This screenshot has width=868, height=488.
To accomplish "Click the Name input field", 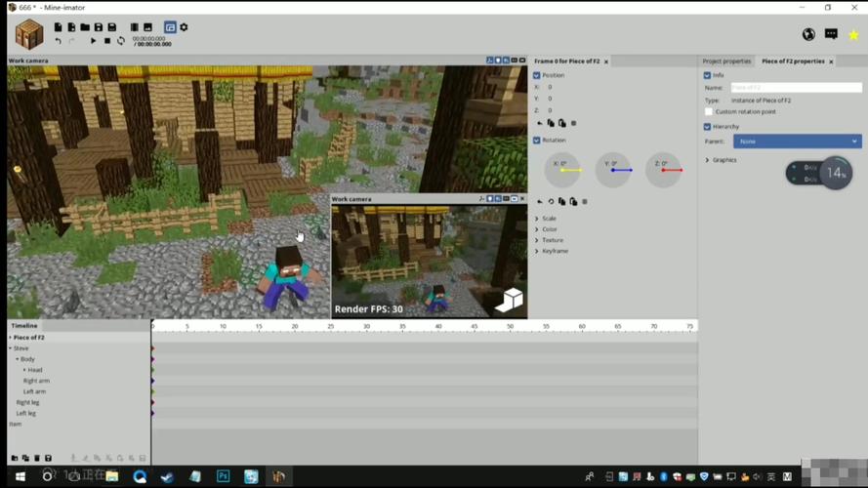I will (x=796, y=88).
